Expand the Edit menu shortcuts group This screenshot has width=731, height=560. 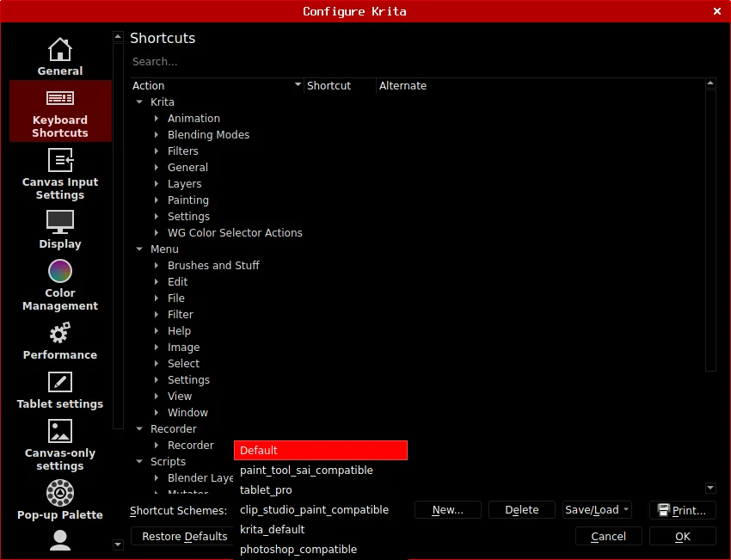(x=157, y=281)
